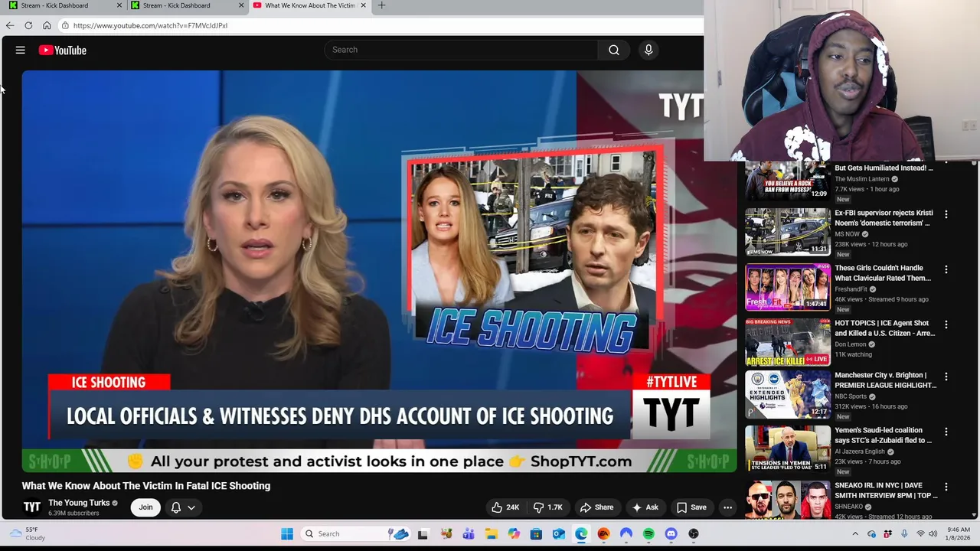Open Microsoft Teams from the taskbar
The image size is (980, 551).
point(469,534)
